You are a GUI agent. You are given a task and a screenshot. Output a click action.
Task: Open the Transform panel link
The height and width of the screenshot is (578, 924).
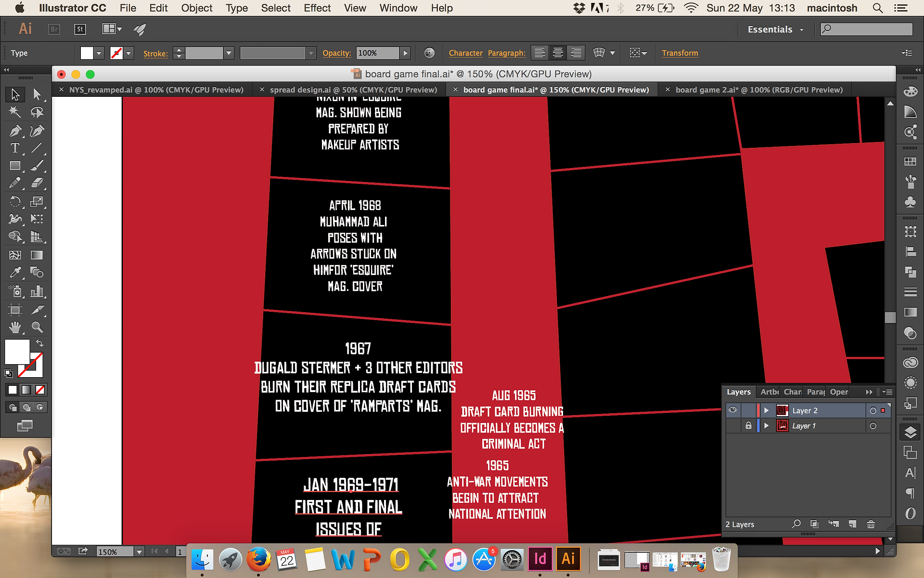[x=680, y=53]
